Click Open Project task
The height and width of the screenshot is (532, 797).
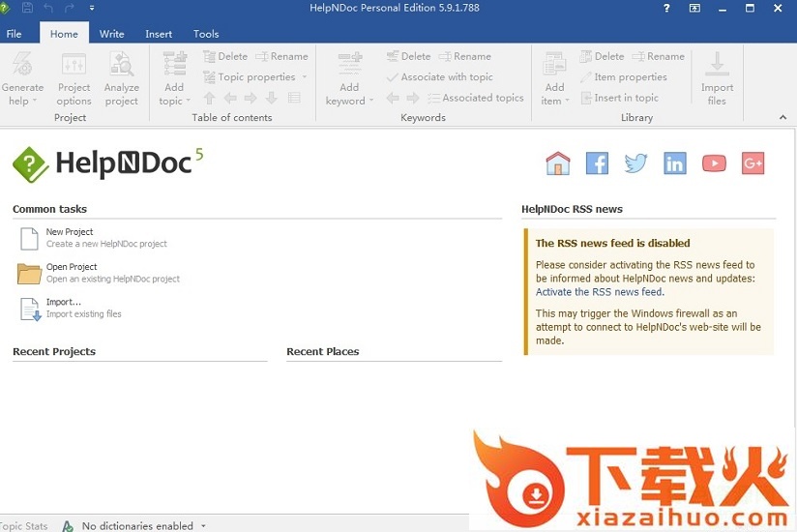click(x=99, y=273)
